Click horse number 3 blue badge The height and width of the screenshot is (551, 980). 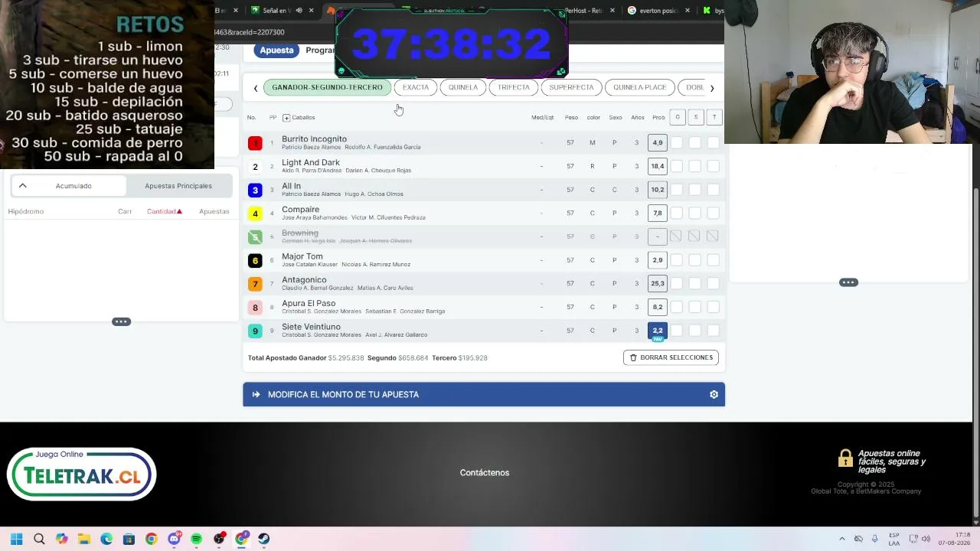tap(255, 190)
